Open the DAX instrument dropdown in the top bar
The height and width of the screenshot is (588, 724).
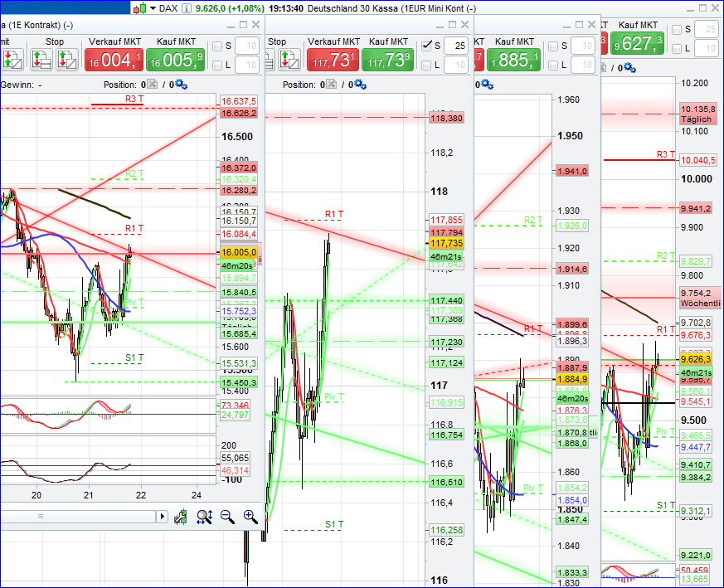(x=153, y=7)
